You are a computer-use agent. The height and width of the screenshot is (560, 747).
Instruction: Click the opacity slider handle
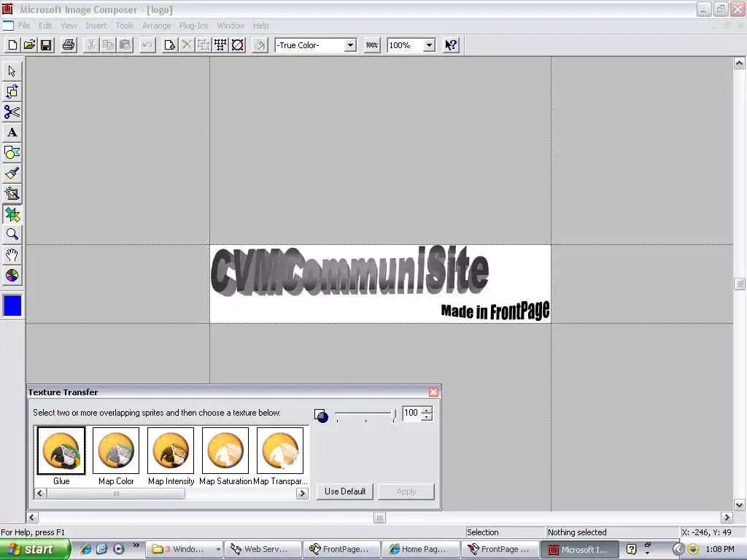(393, 414)
